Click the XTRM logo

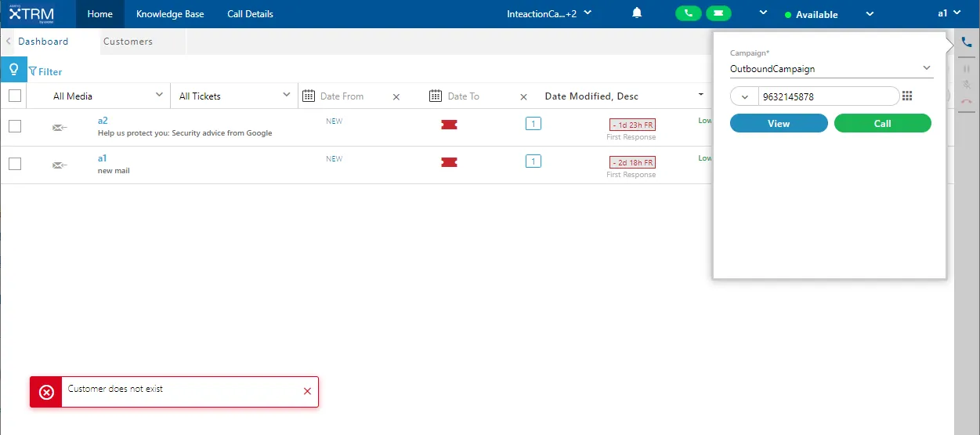coord(31,13)
